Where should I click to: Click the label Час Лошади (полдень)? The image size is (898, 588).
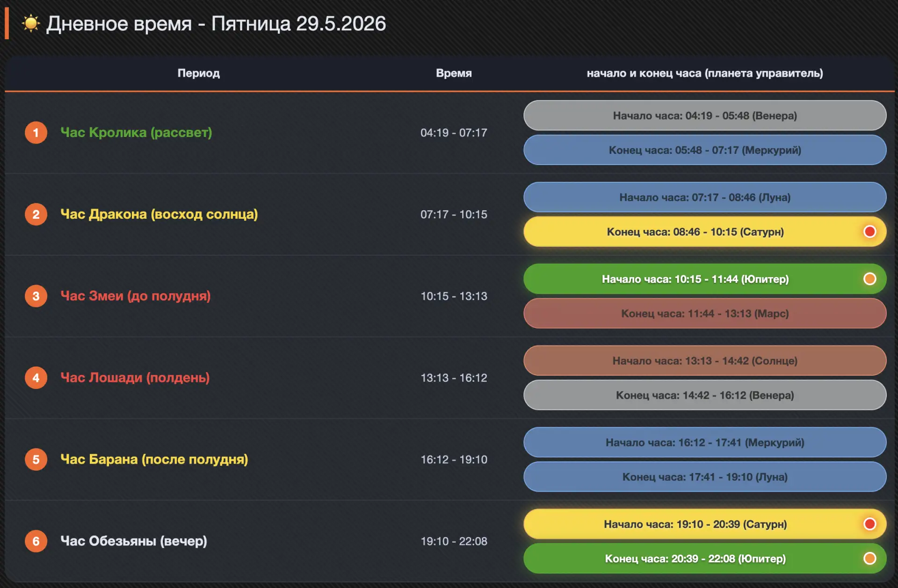(135, 378)
